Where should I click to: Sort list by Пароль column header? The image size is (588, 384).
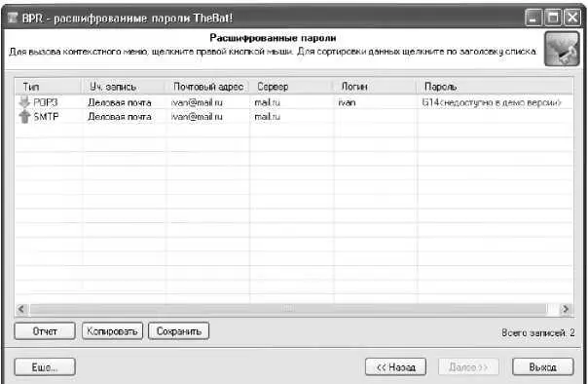495,87
